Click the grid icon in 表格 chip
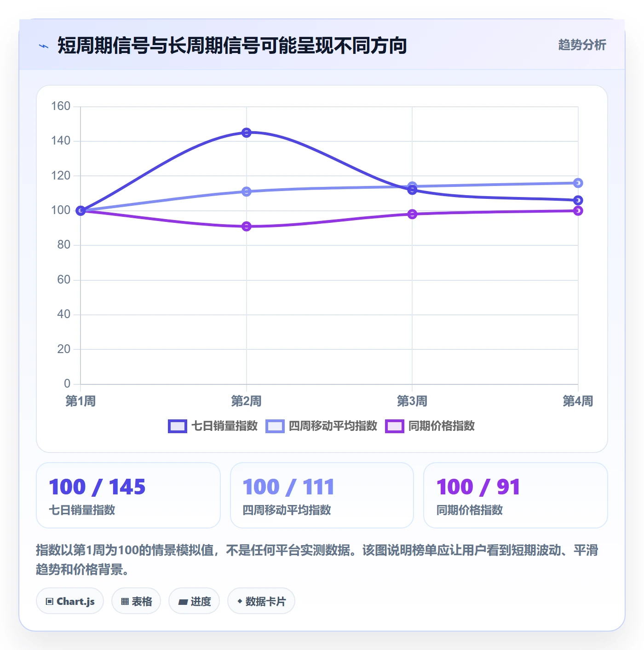Screen dimensions: 644x650 125,601
